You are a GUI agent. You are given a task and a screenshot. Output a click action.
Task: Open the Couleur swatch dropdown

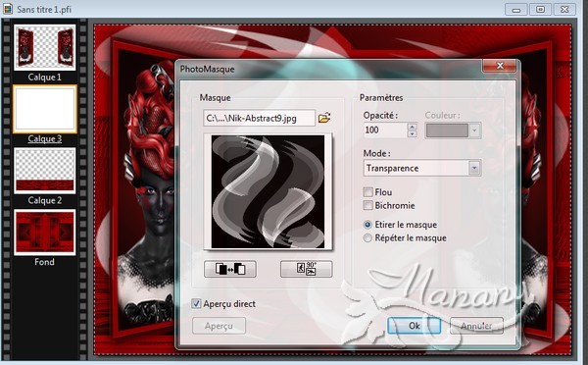(x=474, y=130)
